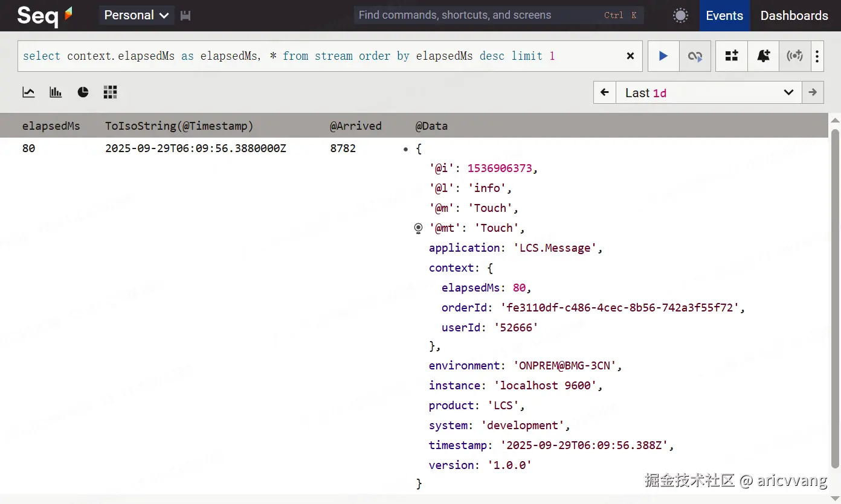Open the Last 1d time range dropdown
Viewport: 841px width, 504px height.
pos(709,92)
